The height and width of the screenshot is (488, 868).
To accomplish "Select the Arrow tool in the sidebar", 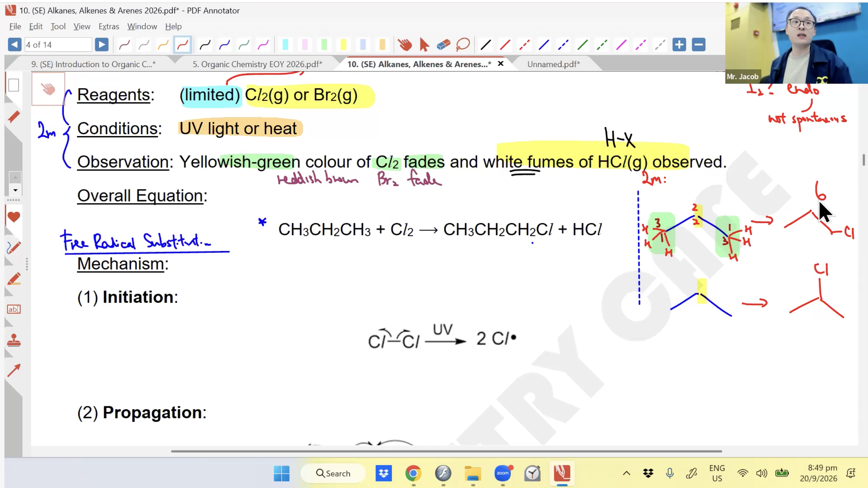I will (x=14, y=371).
